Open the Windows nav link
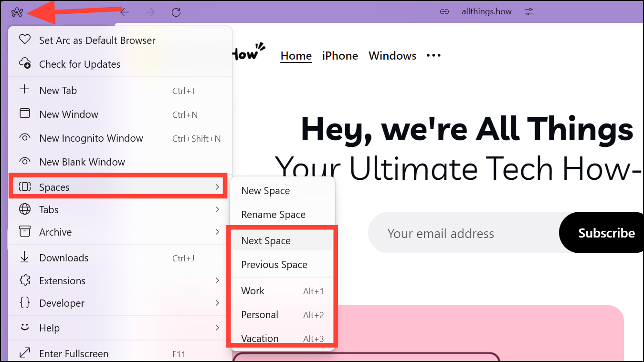 [x=392, y=56]
